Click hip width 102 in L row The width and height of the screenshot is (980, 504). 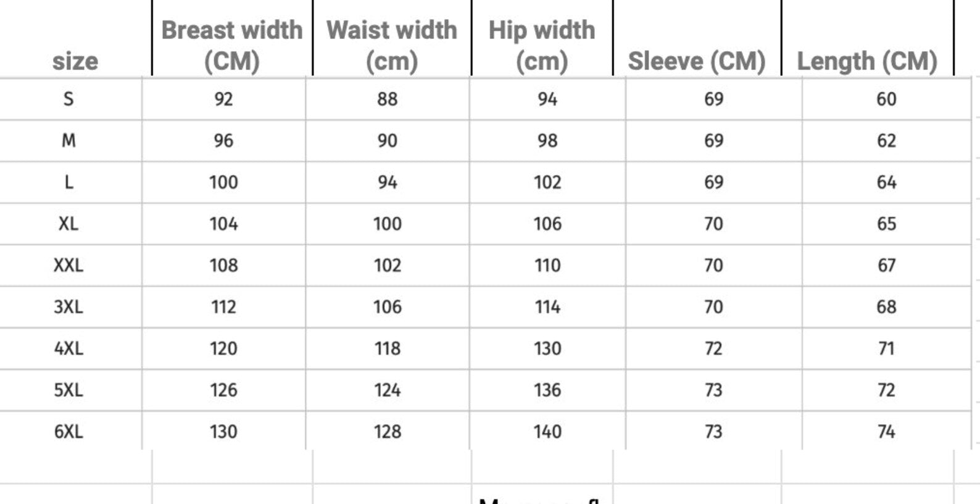pyautogui.click(x=547, y=182)
